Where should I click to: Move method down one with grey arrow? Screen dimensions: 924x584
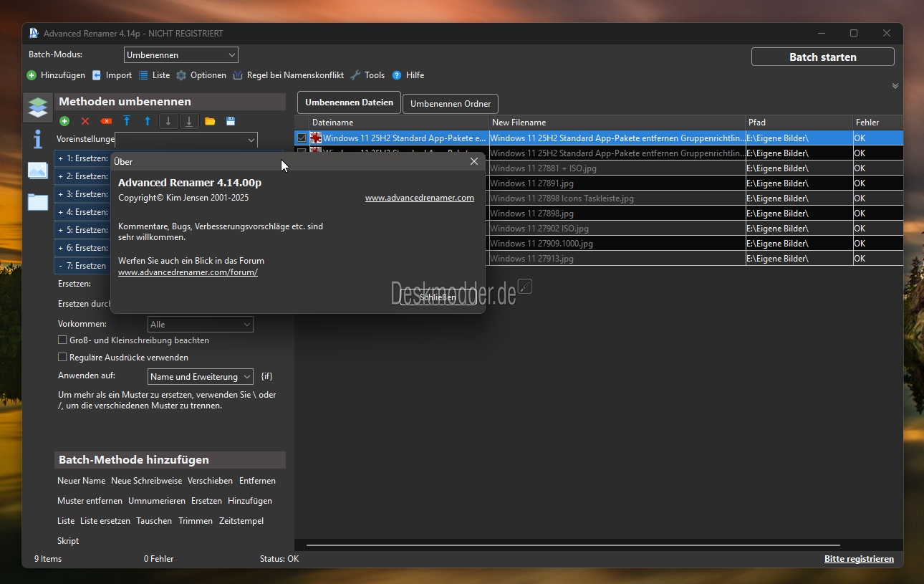pos(168,122)
